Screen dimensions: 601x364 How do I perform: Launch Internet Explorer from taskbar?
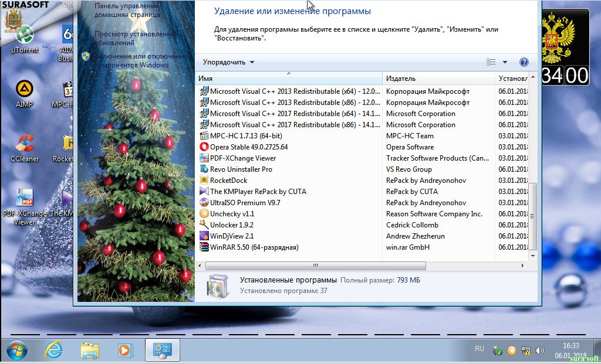(x=53, y=350)
